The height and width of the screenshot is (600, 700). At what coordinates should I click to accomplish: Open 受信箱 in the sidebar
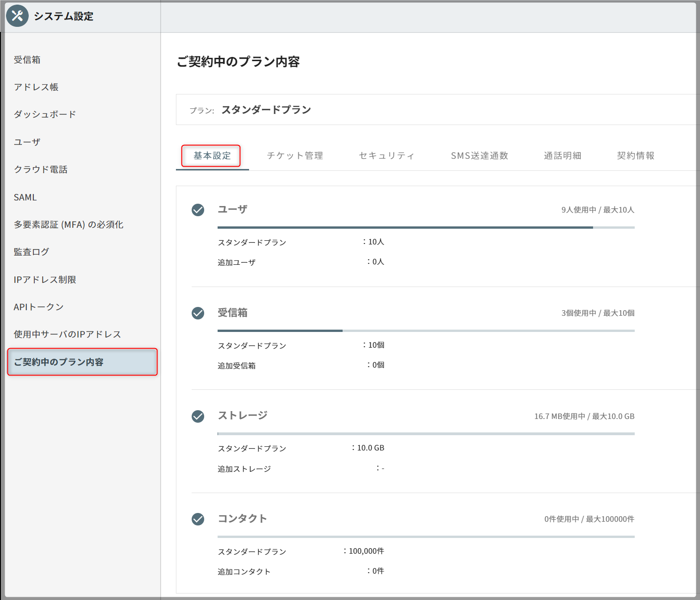(27, 60)
